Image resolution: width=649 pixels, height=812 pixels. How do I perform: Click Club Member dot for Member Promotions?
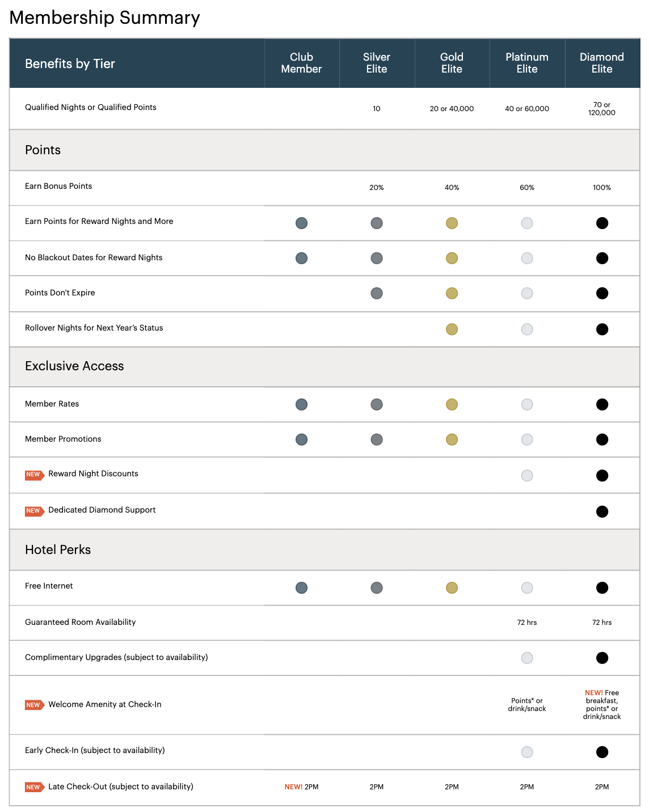pyautogui.click(x=301, y=439)
